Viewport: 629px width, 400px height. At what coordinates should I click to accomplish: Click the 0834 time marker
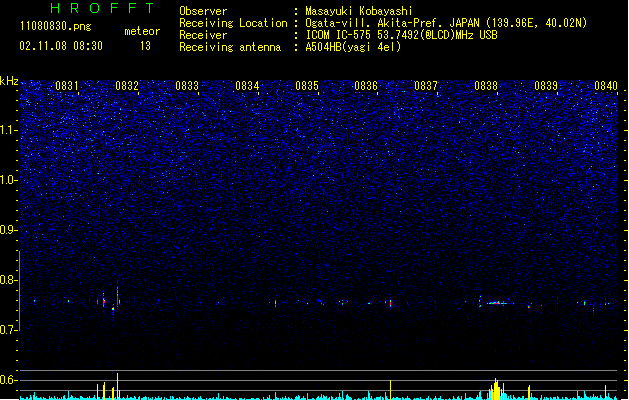coord(247,86)
